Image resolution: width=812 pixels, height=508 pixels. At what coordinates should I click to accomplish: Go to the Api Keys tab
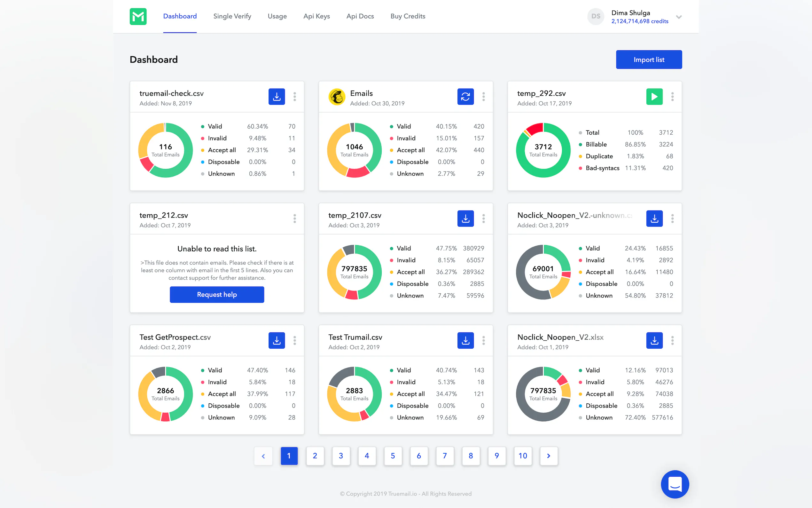click(x=316, y=16)
